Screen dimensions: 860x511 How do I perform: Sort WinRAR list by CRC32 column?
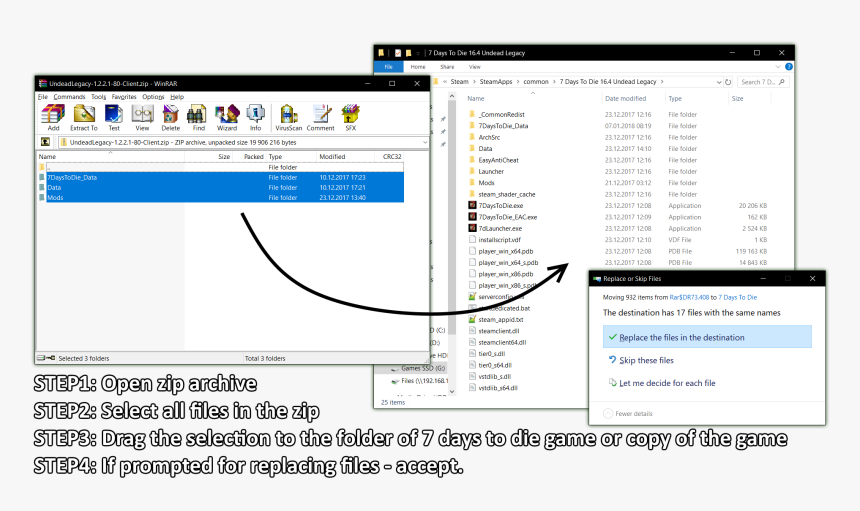[x=392, y=156]
